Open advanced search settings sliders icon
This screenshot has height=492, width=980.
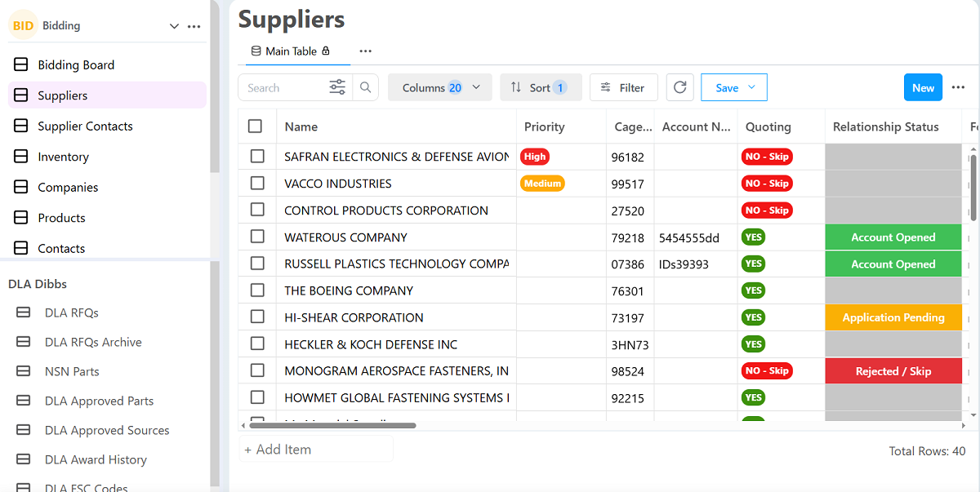point(337,87)
